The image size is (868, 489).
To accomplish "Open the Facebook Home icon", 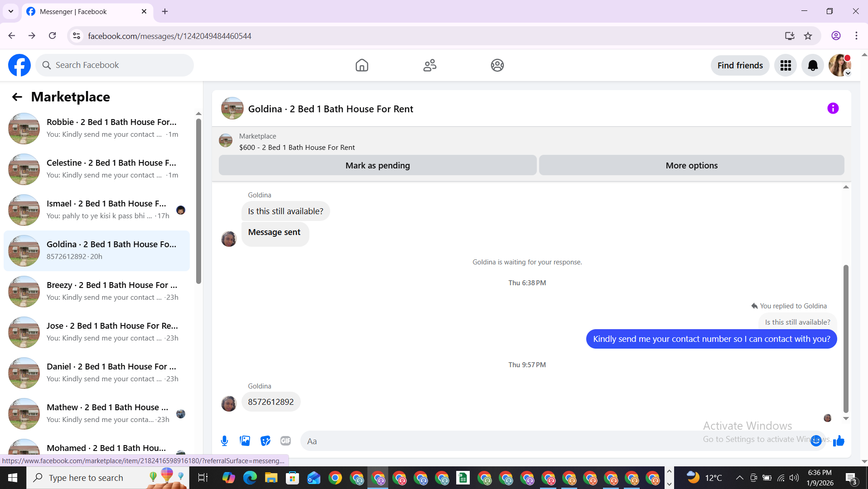I will click(x=362, y=65).
